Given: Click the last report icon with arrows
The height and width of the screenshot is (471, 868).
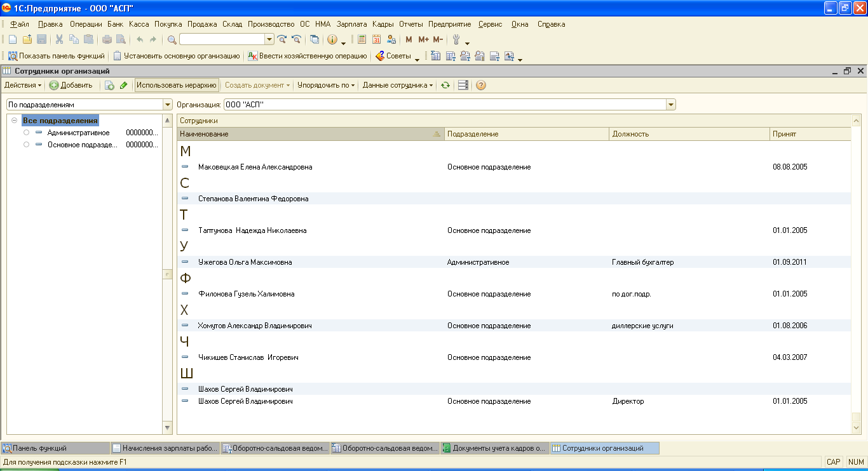Looking at the screenshot, I should click(x=509, y=56).
